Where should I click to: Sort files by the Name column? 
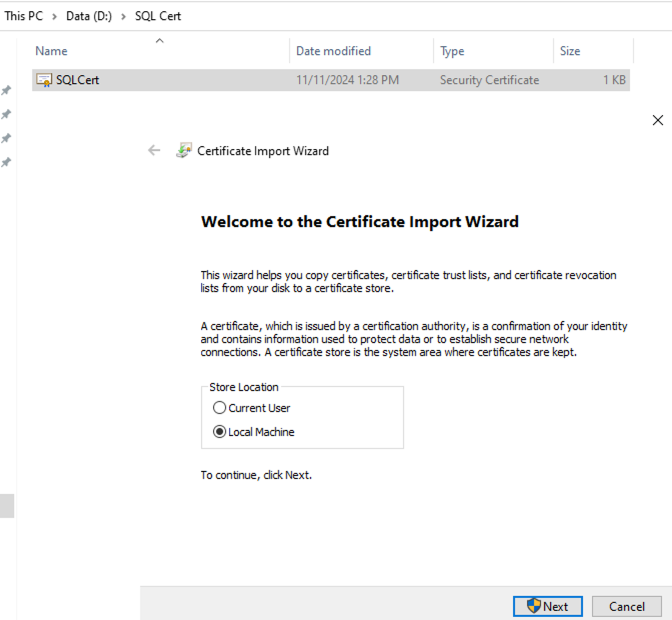(x=52, y=51)
